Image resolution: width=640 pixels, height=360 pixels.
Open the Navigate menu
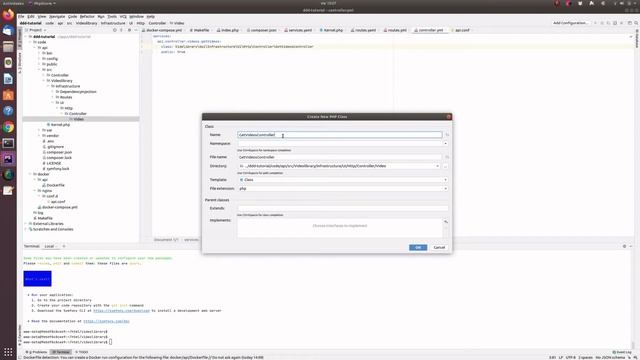tap(57, 17)
